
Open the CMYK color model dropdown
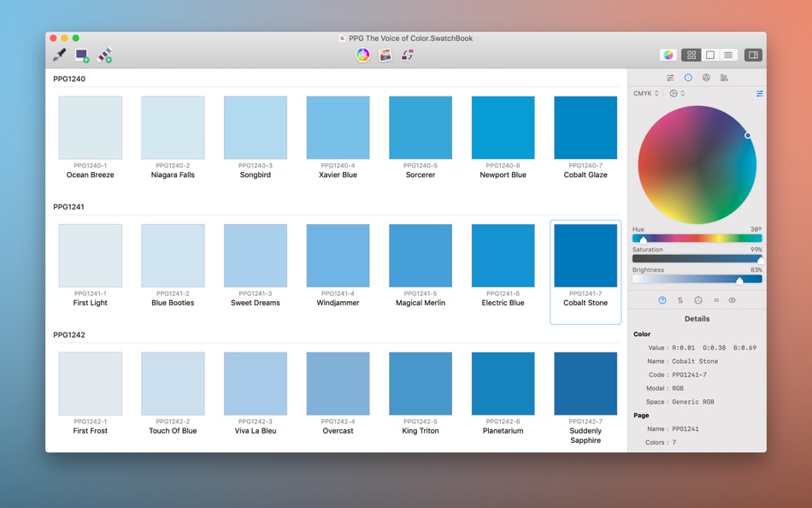646,93
